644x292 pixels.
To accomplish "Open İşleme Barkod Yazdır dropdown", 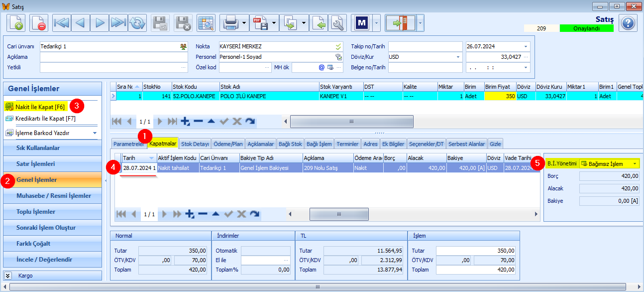I will (x=95, y=133).
